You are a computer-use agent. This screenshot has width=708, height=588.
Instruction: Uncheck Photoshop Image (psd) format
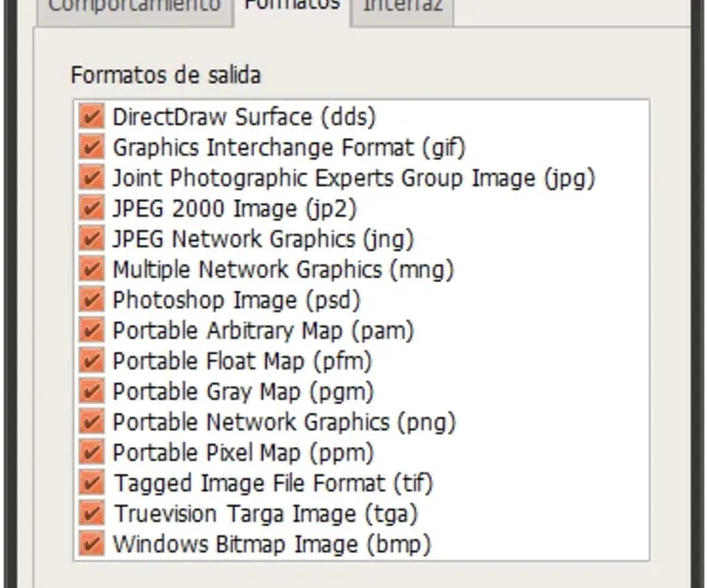(x=91, y=299)
